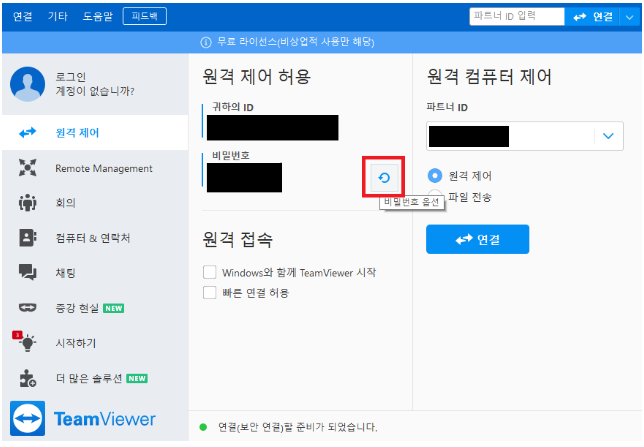Enable Windows와 함께 TeamViewer 시작 checkbox

pos(209,272)
